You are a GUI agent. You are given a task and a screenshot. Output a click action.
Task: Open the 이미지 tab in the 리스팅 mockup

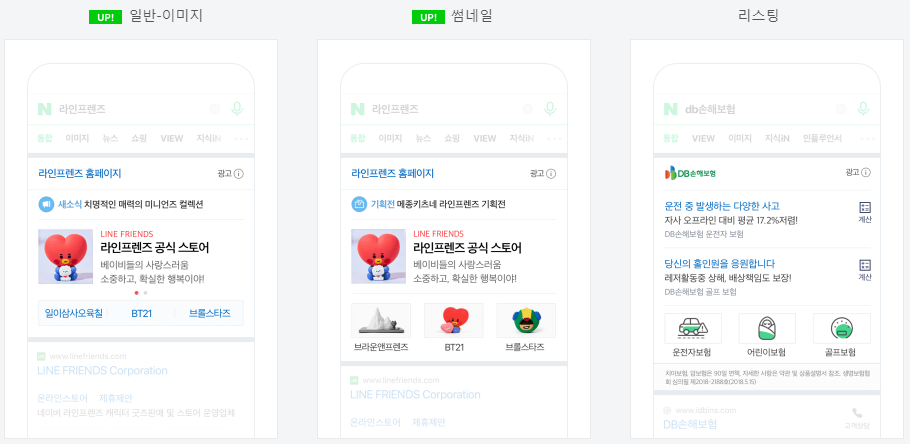point(740,138)
